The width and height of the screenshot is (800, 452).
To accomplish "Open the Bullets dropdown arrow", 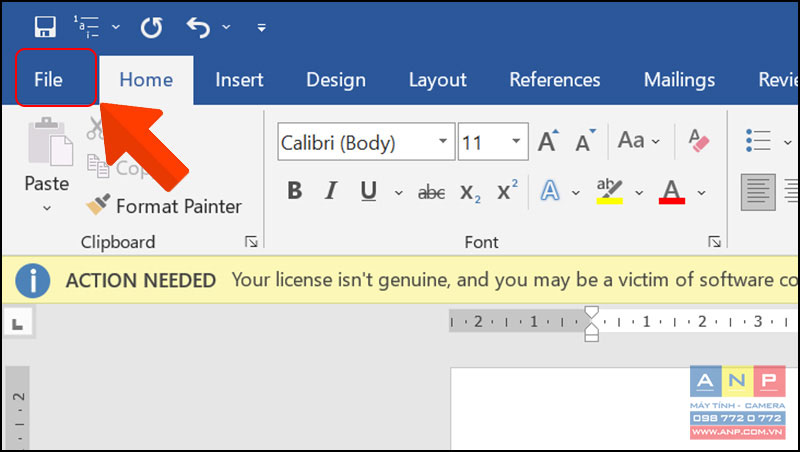I will click(x=787, y=142).
